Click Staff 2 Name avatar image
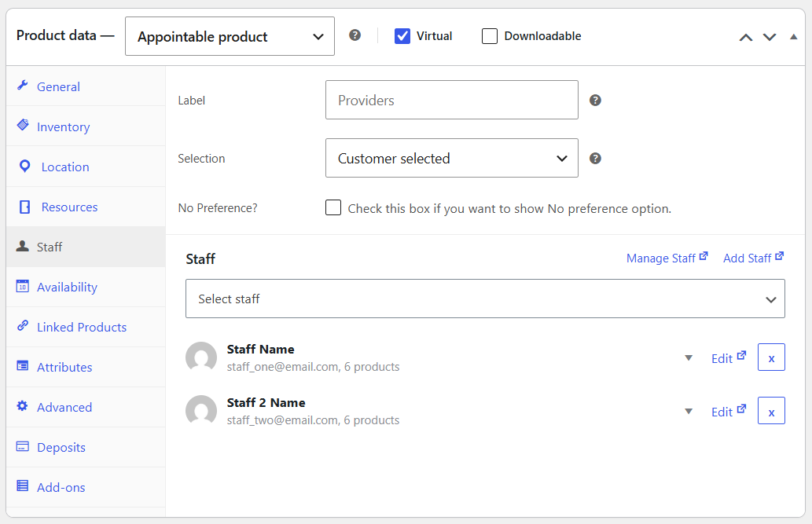Screen dimensions: 812x524 pos(201,410)
